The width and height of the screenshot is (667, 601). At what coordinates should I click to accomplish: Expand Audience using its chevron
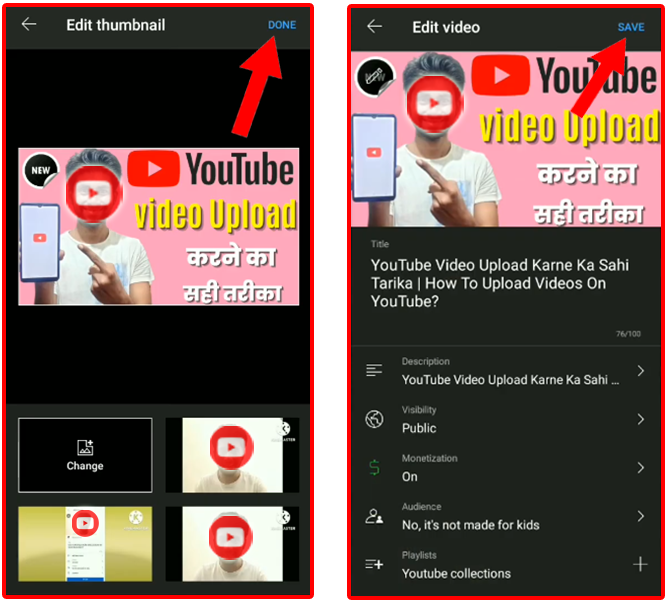coord(641,516)
